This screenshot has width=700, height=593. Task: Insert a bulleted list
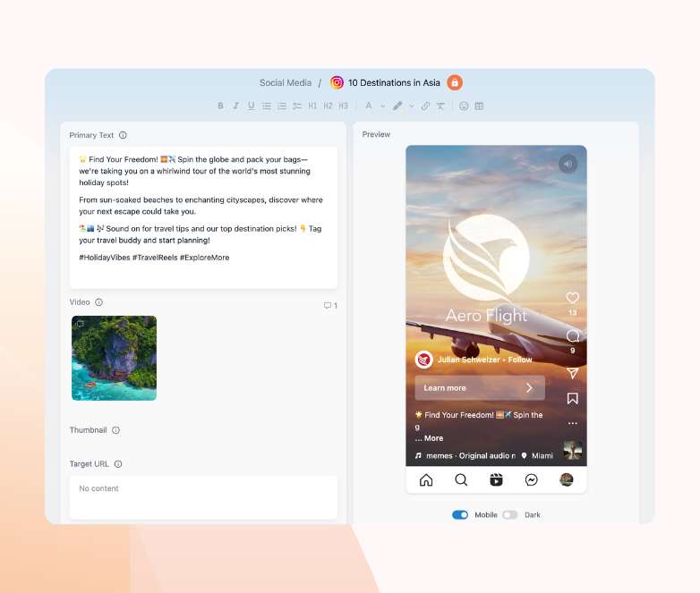click(x=267, y=106)
